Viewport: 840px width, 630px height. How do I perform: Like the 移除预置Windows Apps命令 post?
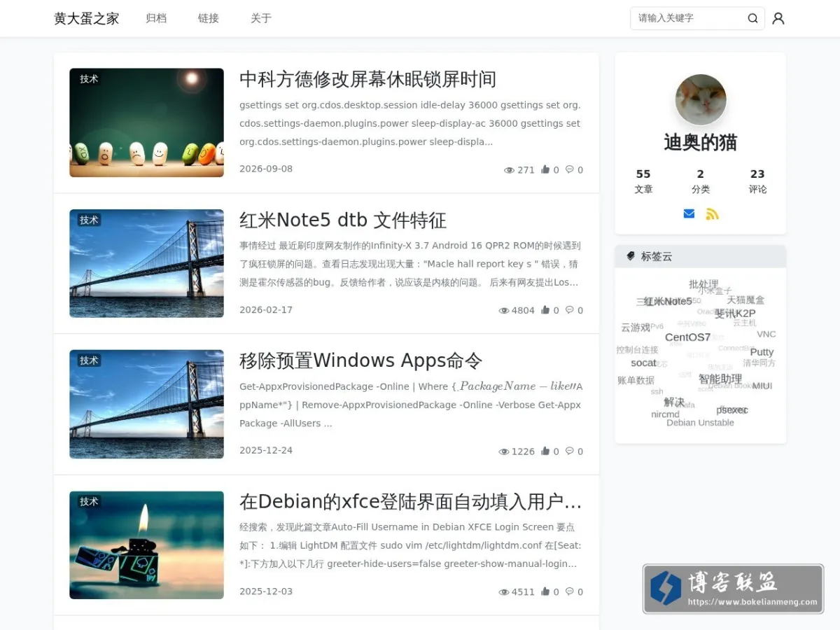click(545, 451)
